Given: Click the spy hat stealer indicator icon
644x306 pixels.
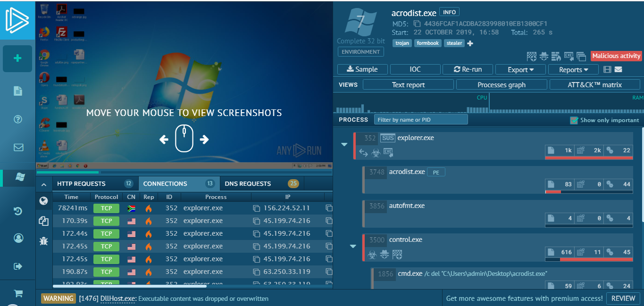Looking at the screenshot, I should [544, 57].
